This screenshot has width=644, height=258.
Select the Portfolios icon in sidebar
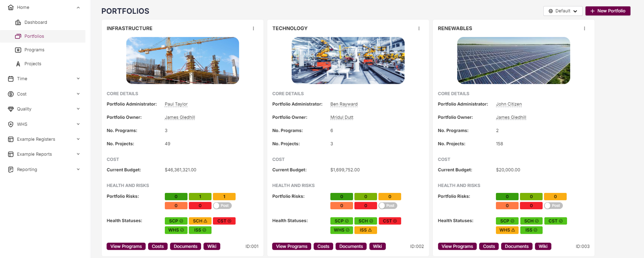[x=18, y=36]
